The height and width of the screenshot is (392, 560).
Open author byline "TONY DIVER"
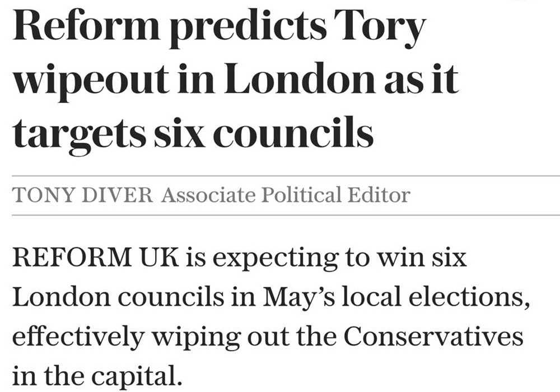pyautogui.click(x=83, y=195)
